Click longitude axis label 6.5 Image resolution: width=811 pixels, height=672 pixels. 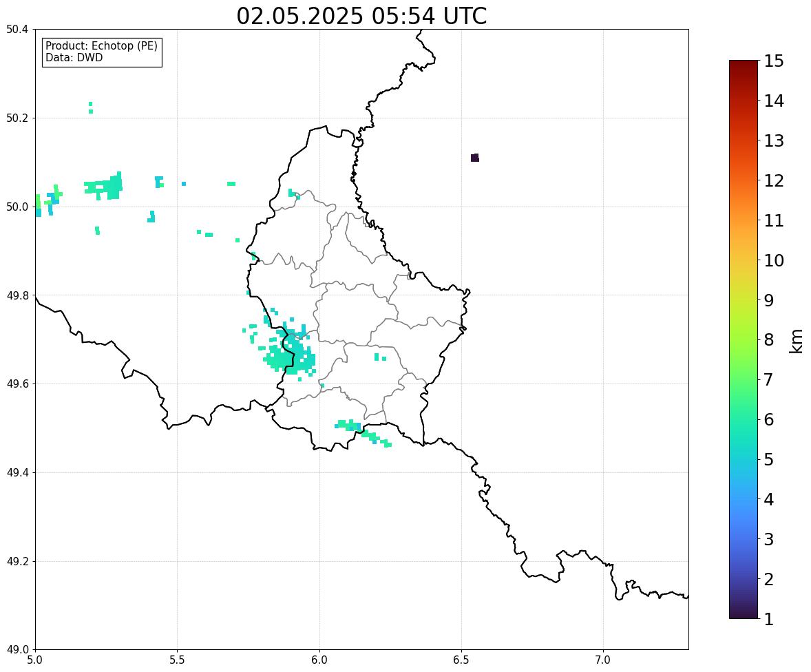(461, 660)
